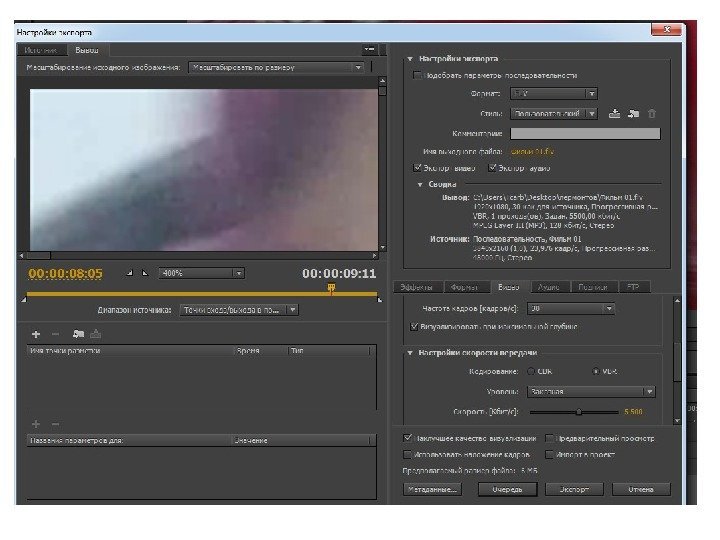Click video settings scrollbar up arrow
The image size is (720, 540).
coord(677,300)
